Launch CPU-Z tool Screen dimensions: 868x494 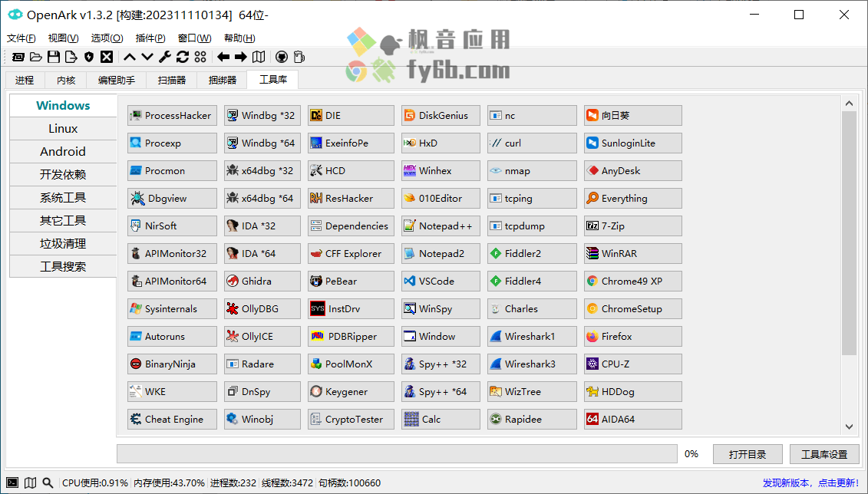pyautogui.click(x=632, y=364)
